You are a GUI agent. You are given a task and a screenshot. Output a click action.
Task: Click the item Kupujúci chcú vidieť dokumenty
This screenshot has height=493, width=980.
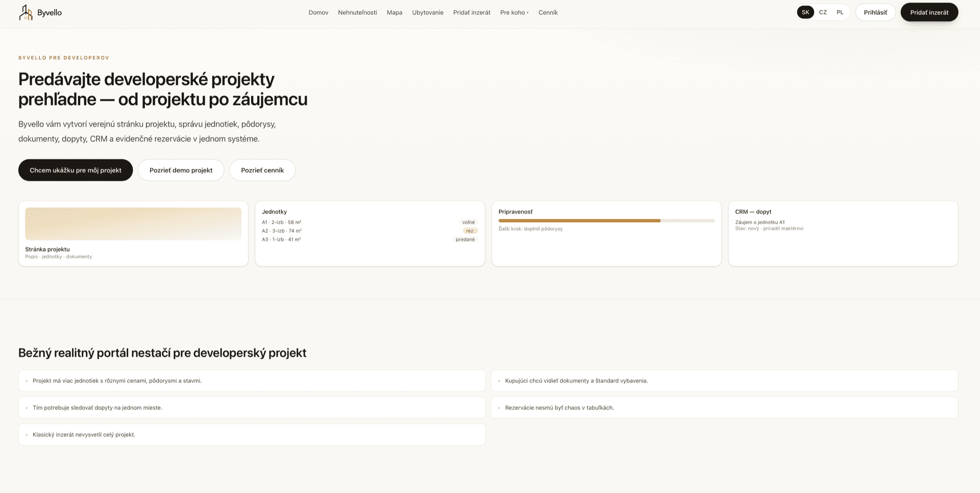[725, 381]
